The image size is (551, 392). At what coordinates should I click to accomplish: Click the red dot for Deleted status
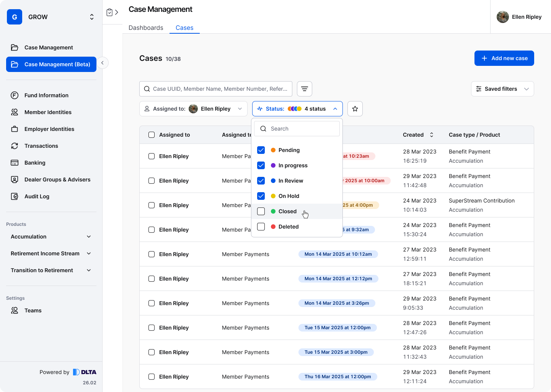(273, 227)
